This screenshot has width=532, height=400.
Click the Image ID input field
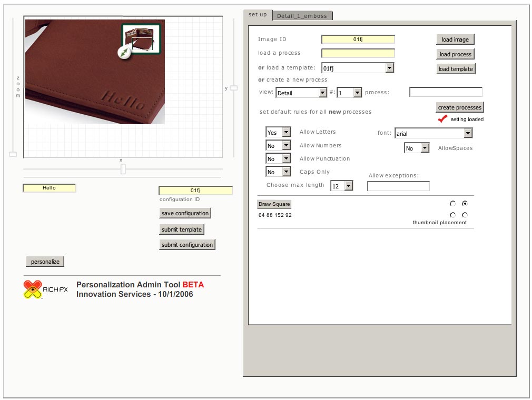click(358, 39)
